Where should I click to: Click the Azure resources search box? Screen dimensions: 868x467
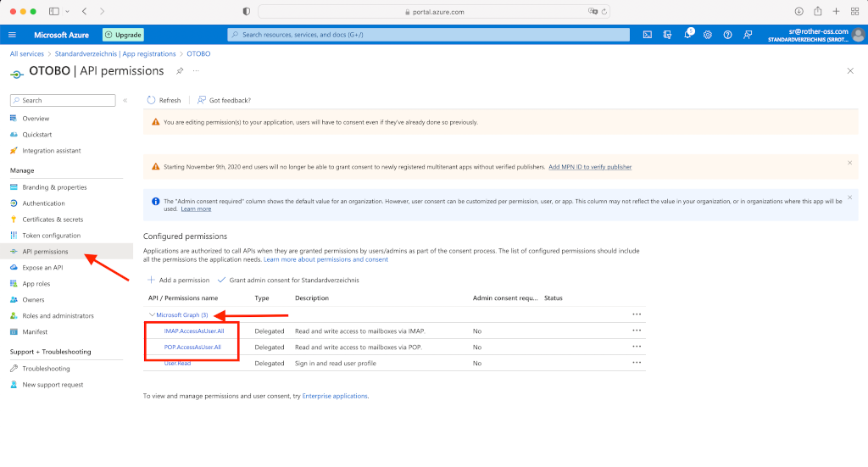tap(428, 35)
